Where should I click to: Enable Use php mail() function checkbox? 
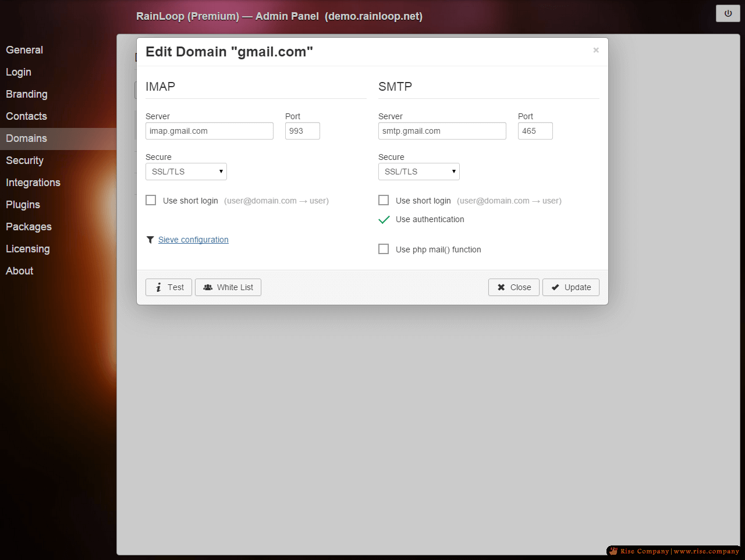[x=384, y=249]
